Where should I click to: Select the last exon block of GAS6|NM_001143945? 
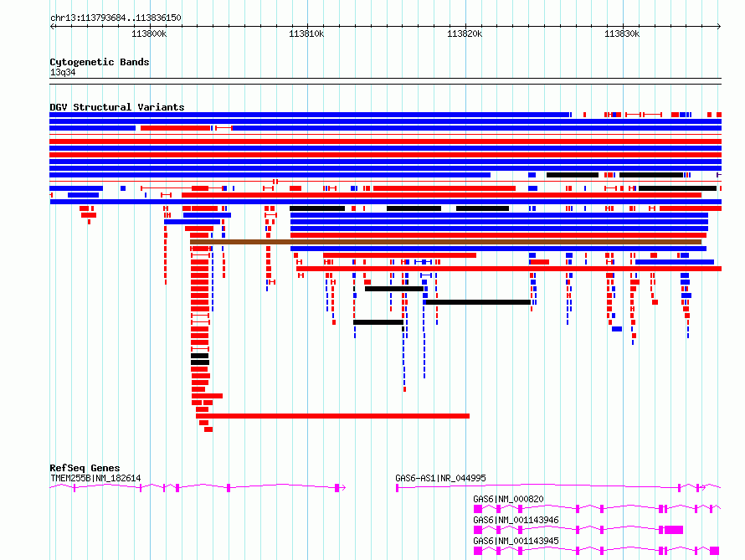coord(715,551)
